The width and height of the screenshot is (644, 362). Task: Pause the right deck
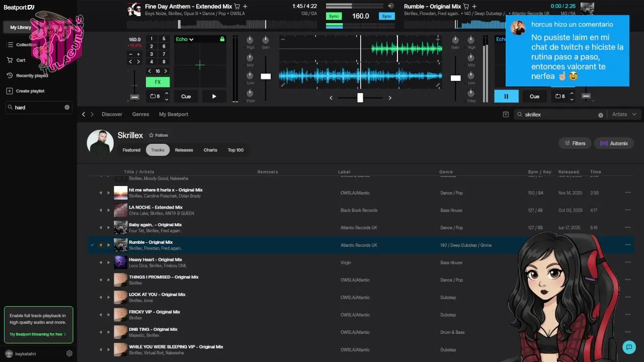pos(506,97)
